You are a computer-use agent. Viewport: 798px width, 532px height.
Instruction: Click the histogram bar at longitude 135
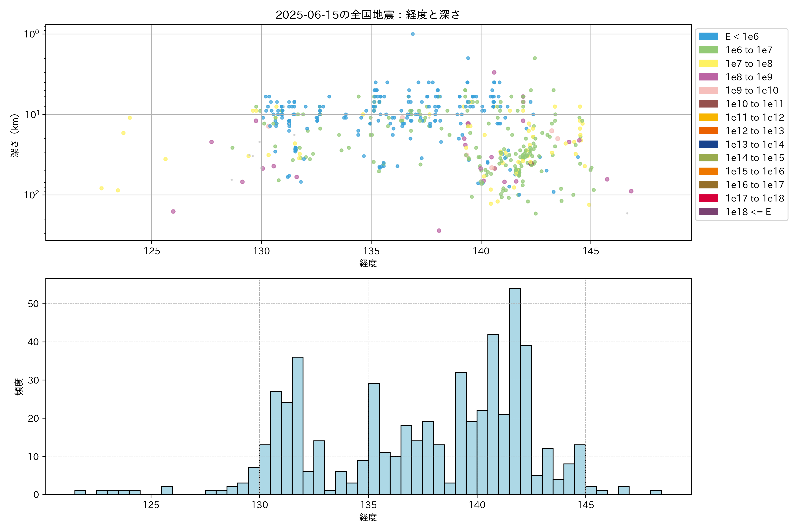tap(374, 439)
